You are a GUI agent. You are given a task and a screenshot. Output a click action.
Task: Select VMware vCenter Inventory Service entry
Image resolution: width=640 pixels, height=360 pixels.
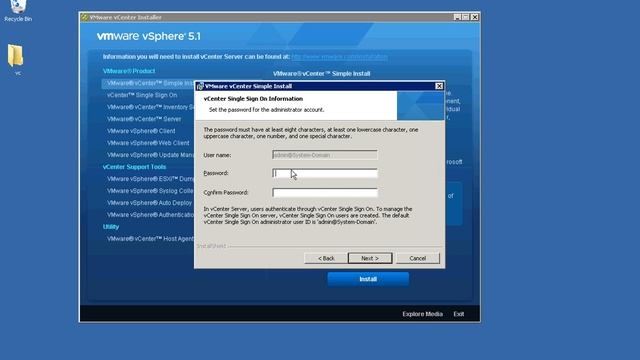tap(150, 107)
